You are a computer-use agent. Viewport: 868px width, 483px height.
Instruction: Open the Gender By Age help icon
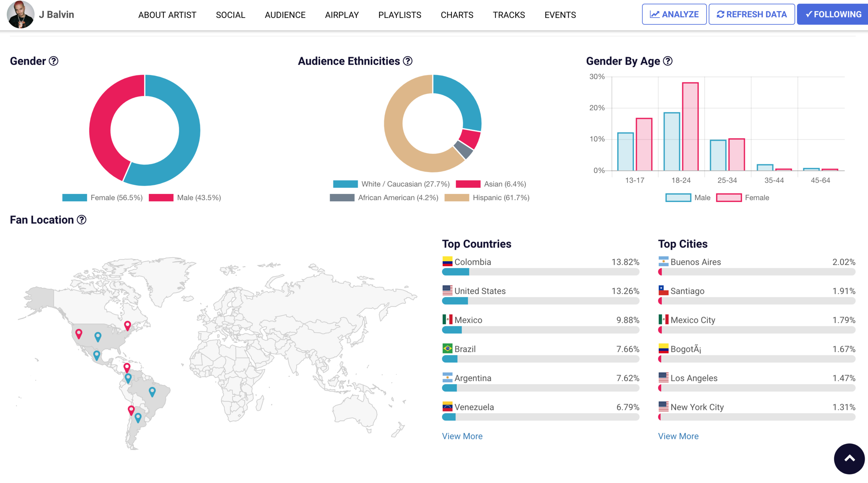(x=667, y=62)
